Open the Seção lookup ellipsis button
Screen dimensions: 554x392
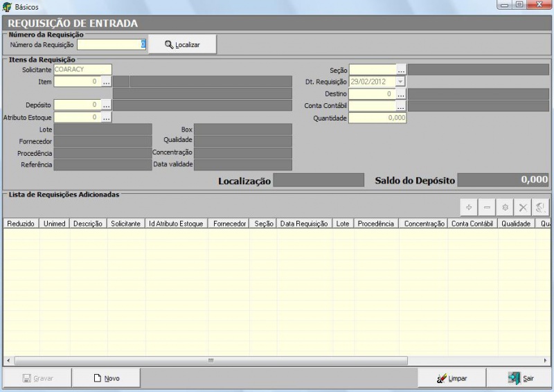click(401, 70)
